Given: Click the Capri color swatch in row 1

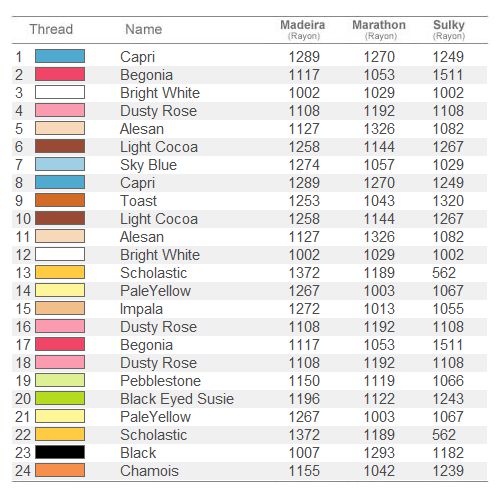Looking at the screenshot, I should [60, 56].
